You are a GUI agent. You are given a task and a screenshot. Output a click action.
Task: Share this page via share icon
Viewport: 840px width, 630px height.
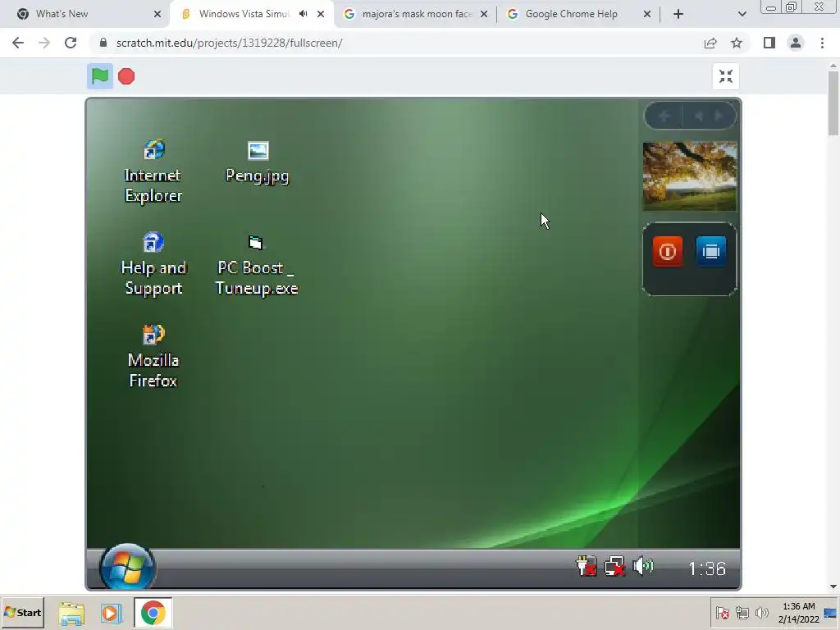click(x=710, y=43)
